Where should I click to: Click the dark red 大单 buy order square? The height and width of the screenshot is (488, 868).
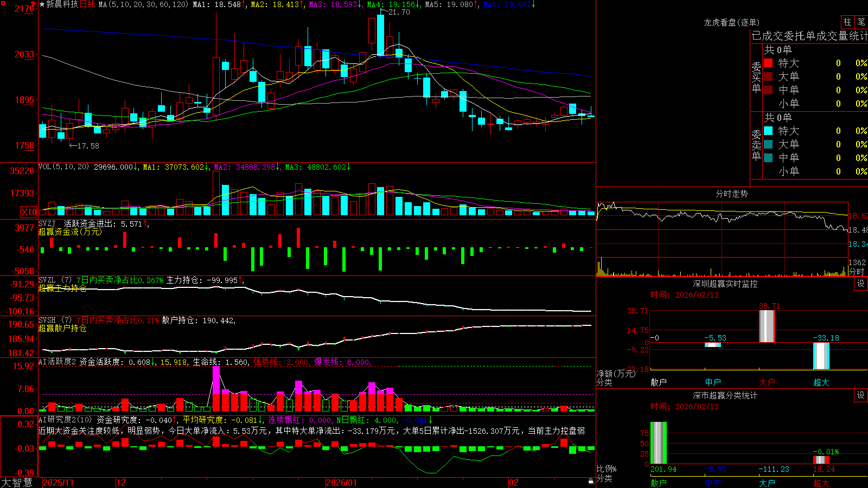click(x=768, y=76)
